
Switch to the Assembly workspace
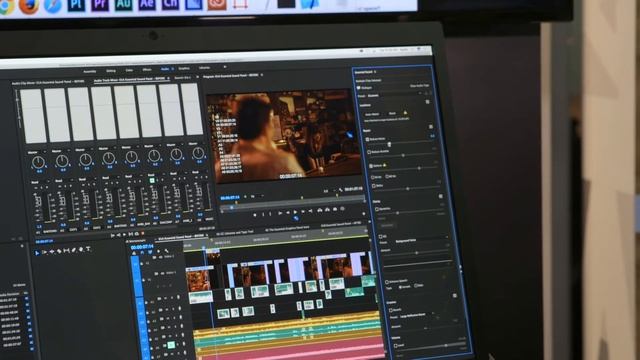[x=90, y=71]
